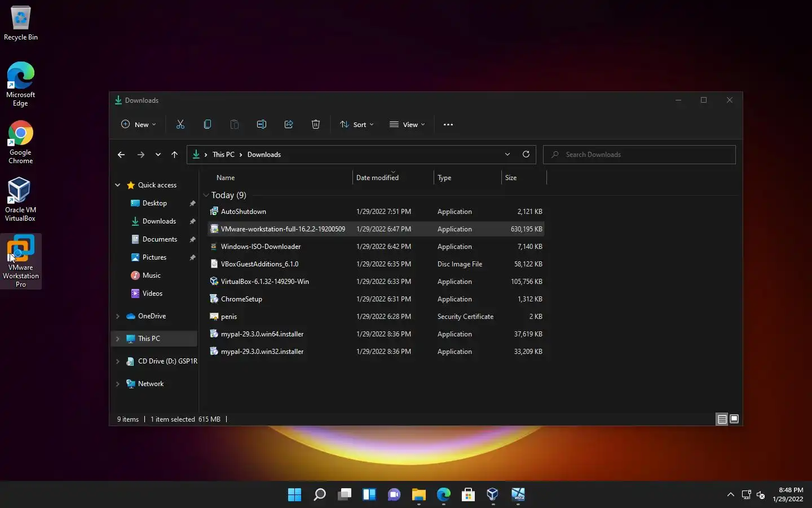The height and width of the screenshot is (508, 812).
Task: Open the View menu
Action: point(407,124)
